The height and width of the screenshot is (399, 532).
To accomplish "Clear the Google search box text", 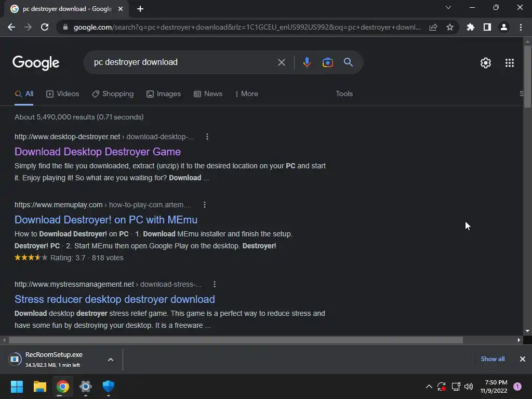I will [281, 62].
